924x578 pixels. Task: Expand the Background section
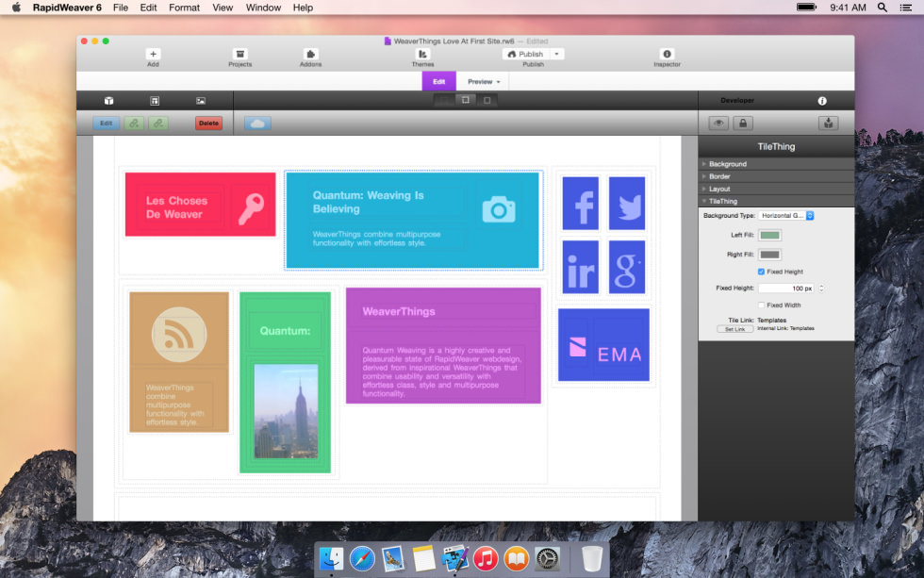(776, 164)
